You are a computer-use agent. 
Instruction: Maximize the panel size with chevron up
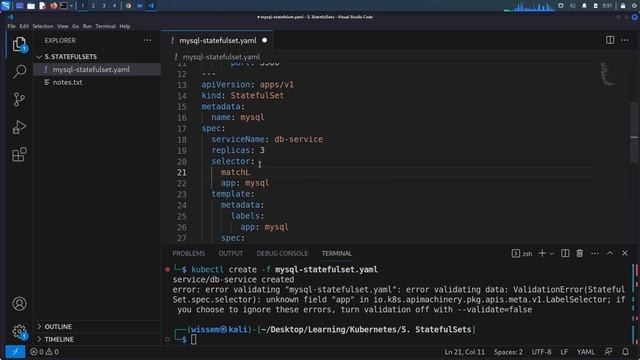tap(610, 253)
